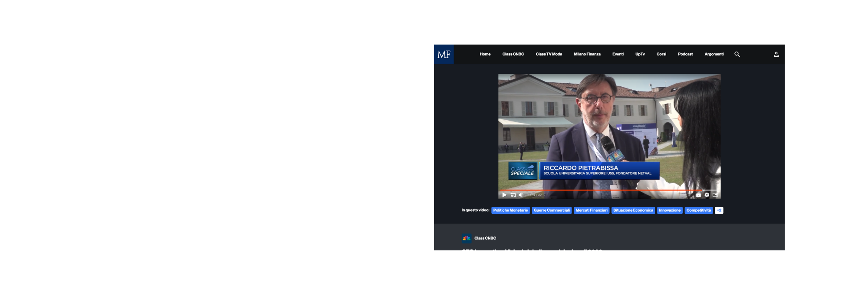868x295 pixels.
Task: Select the Guerre Commerciali tag
Action: point(552,210)
